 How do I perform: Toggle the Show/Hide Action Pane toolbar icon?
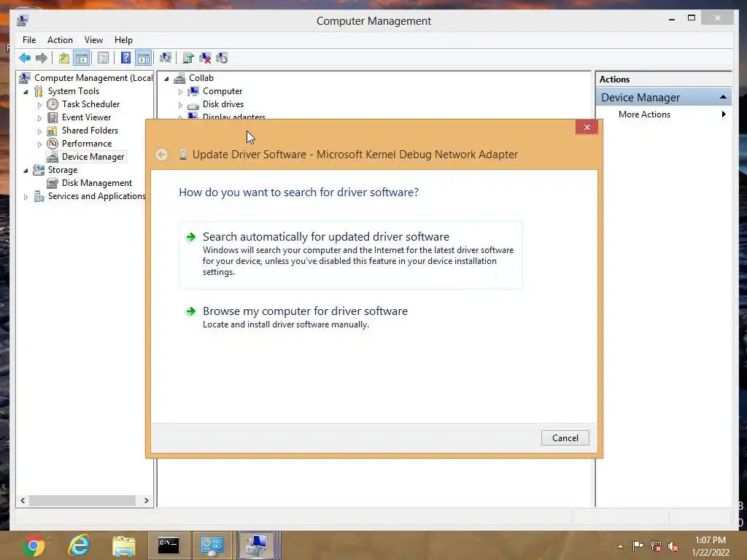click(x=144, y=58)
